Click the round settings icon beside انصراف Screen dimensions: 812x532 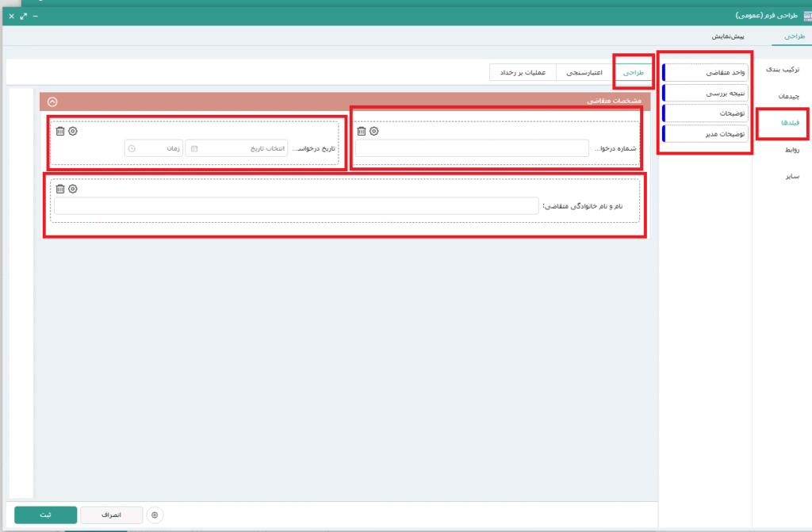coord(155,515)
